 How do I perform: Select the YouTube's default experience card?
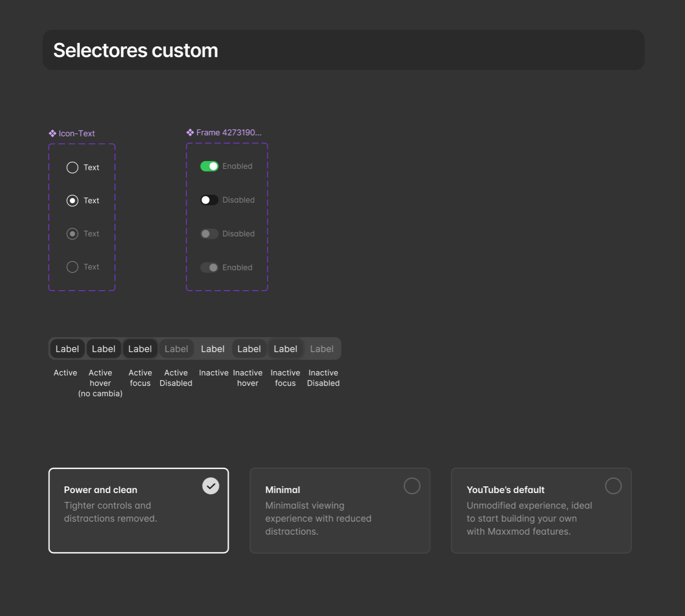(541, 510)
